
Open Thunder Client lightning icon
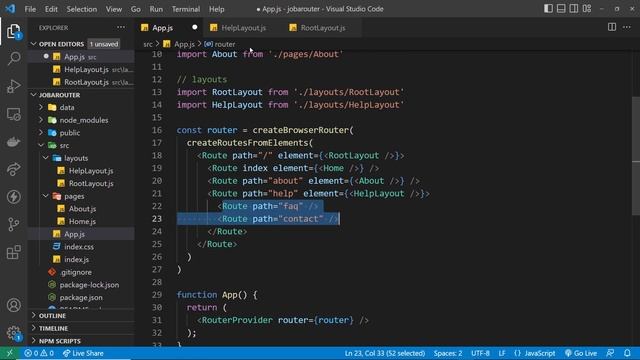(x=13, y=197)
